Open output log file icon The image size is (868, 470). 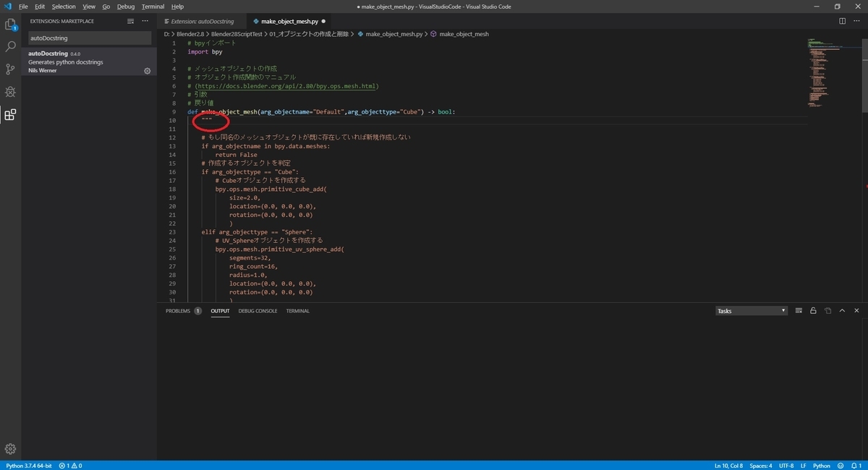(x=827, y=311)
